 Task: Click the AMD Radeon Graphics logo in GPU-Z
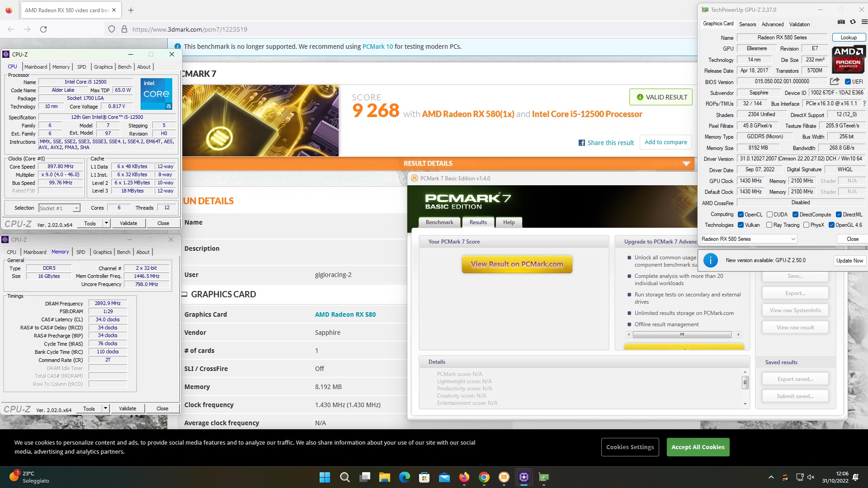(x=849, y=59)
